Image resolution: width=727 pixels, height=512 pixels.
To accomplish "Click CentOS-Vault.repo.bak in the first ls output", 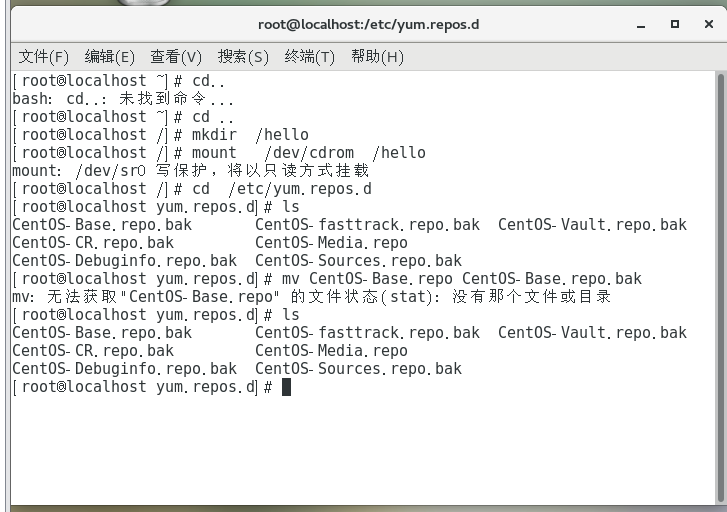I will click(x=592, y=225).
